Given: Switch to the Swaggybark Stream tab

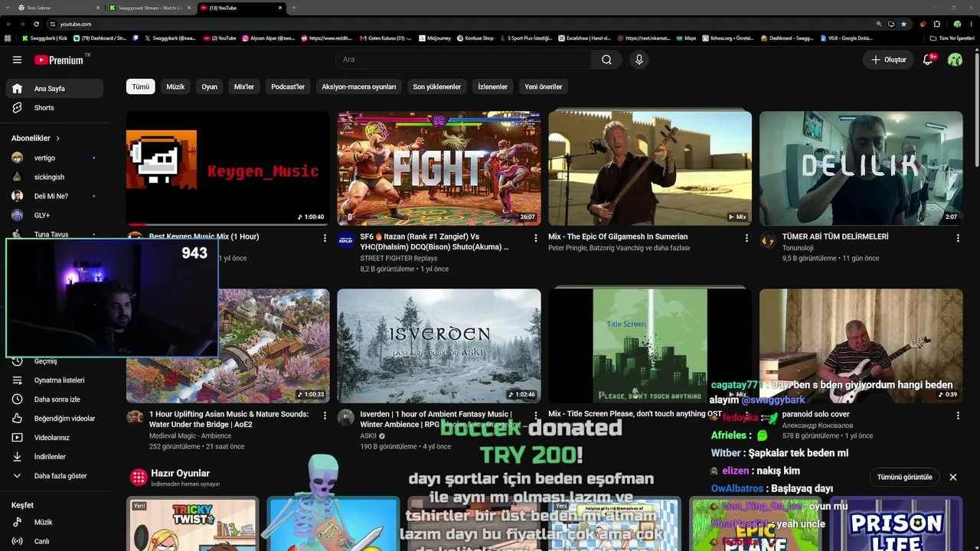Looking at the screenshot, I should (x=149, y=8).
